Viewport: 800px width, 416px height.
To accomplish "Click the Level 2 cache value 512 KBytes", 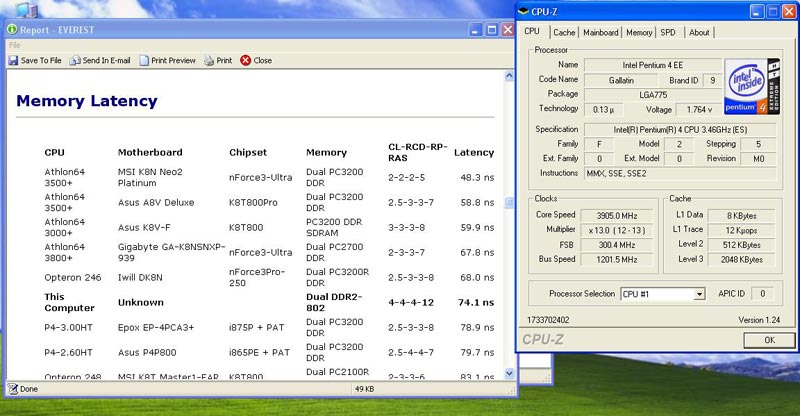I will coord(741,245).
